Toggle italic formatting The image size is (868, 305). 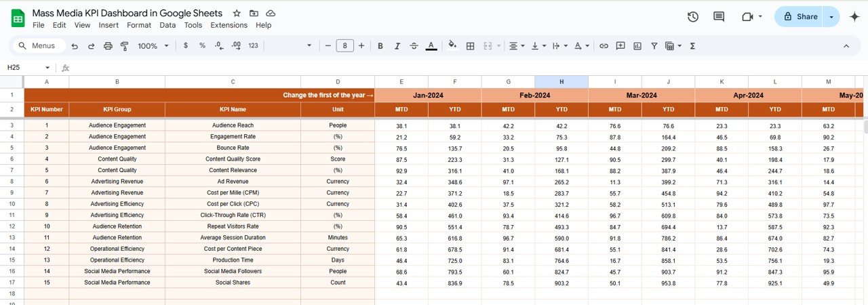tap(397, 46)
